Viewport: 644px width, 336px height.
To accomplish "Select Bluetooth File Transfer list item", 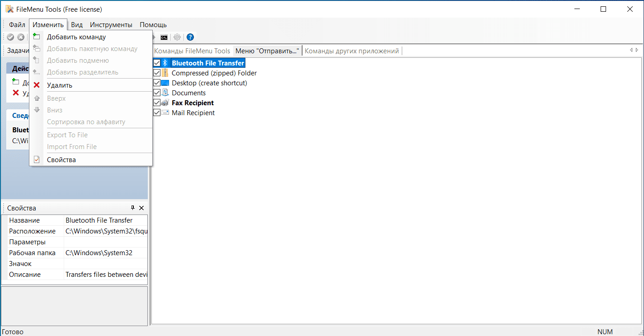I will [208, 63].
